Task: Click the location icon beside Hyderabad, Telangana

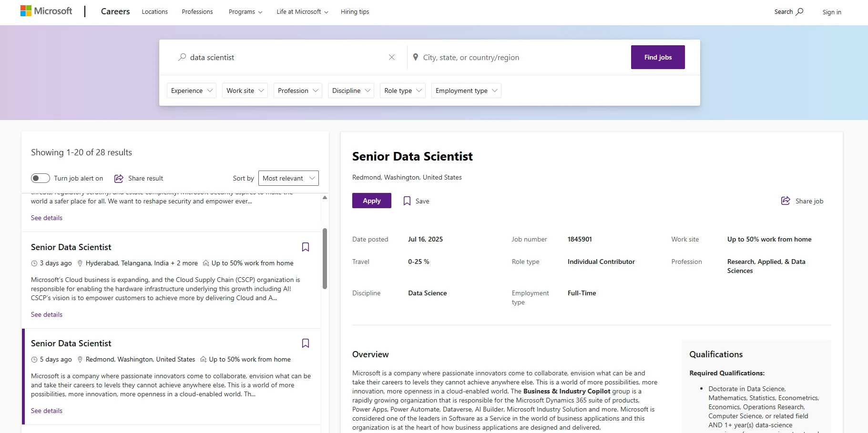Action: coord(80,263)
